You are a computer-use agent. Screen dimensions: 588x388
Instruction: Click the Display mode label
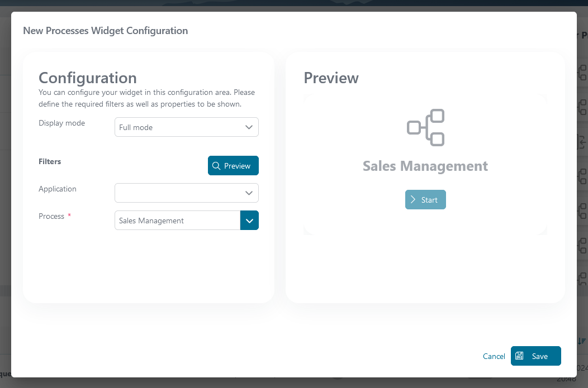[62, 123]
